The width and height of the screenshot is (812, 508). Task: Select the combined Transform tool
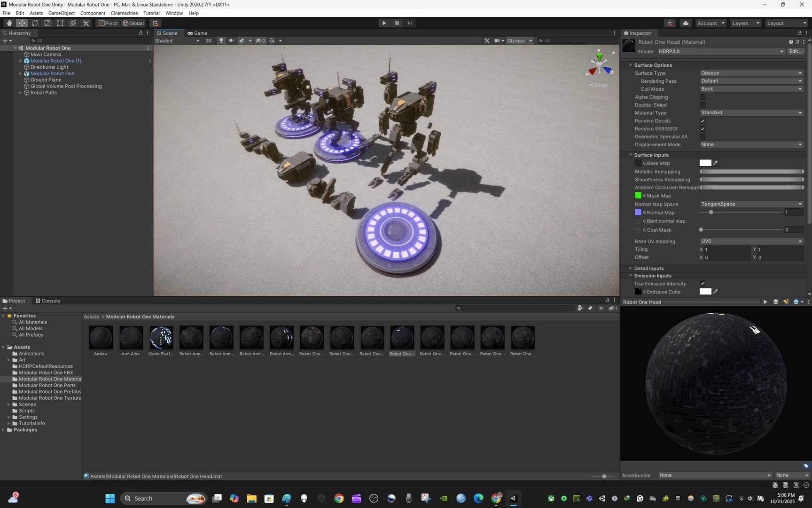coord(73,23)
